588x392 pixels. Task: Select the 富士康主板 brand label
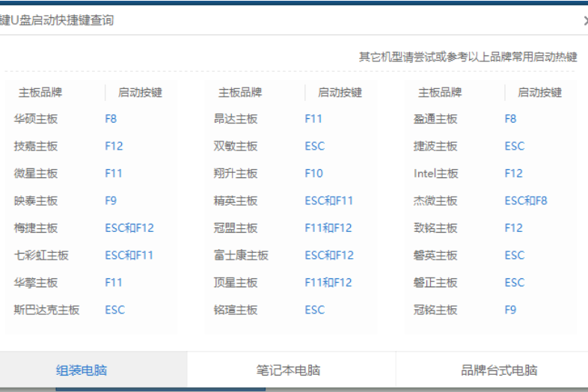(241, 255)
